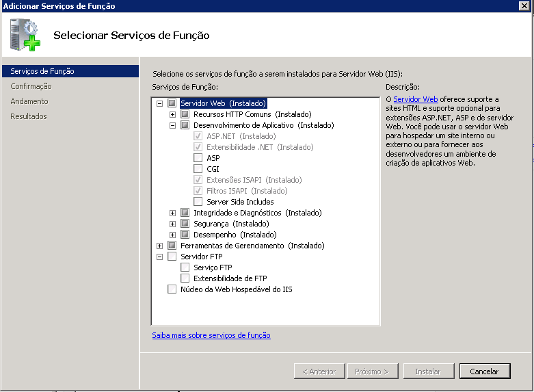Collapse Desenvolvimento de Aplicativo node
The width and height of the screenshot is (534, 392).
click(173, 125)
